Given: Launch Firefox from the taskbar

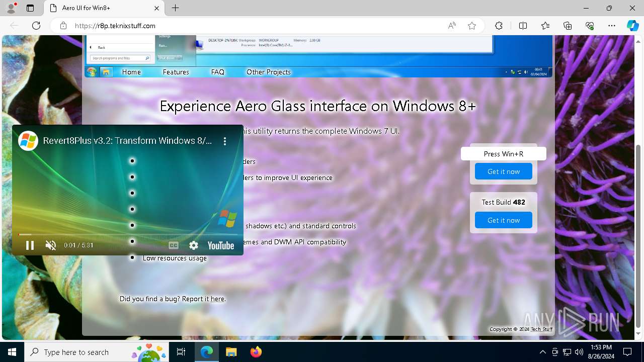Looking at the screenshot, I should (256, 352).
